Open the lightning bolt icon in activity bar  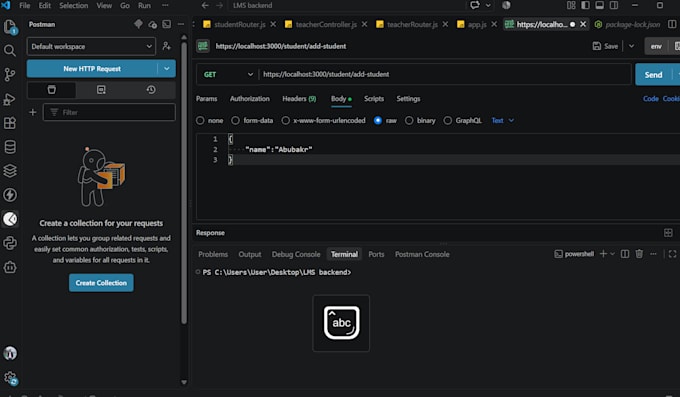[10, 195]
